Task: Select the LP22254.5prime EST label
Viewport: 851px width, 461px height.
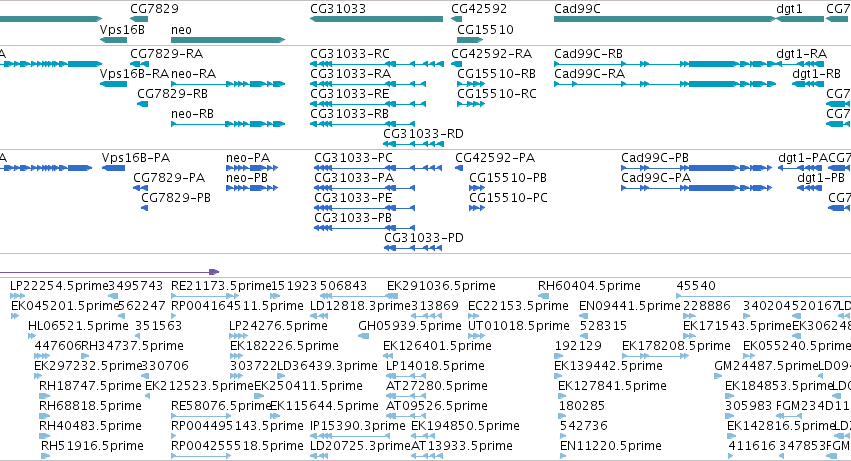Action: (59, 286)
